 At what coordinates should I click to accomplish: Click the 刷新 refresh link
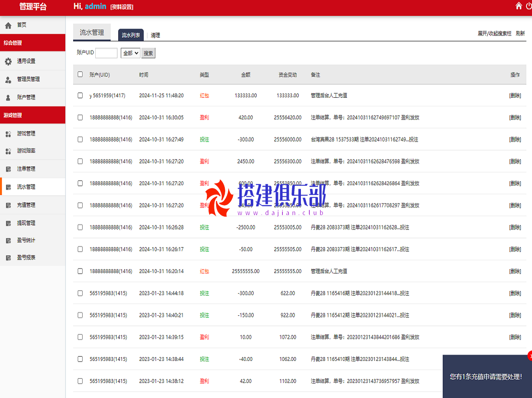tap(520, 33)
